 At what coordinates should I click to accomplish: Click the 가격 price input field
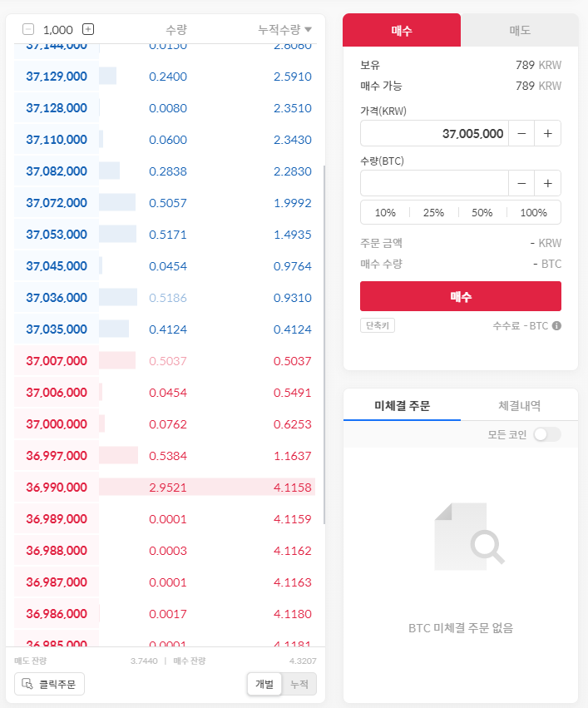(x=434, y=133)
